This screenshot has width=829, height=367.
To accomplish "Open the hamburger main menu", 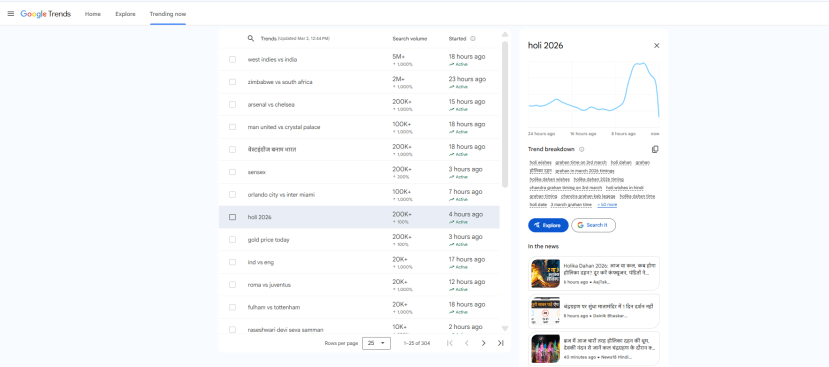I will coord(11,14).
